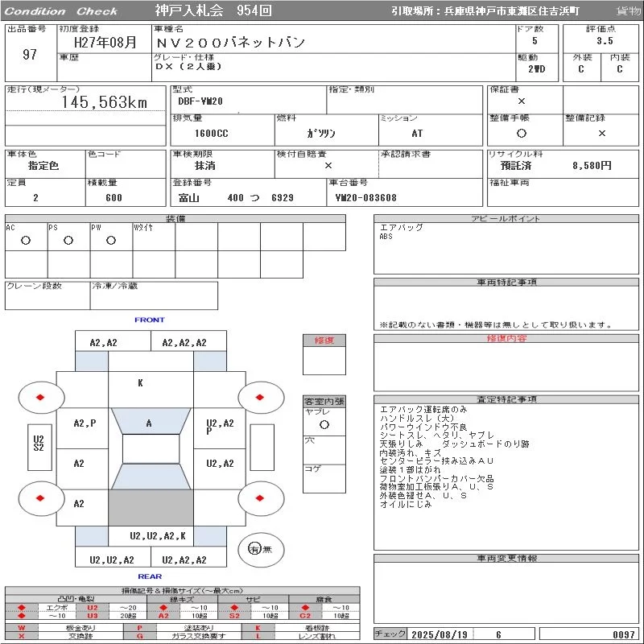This screenshot has width=644, height=644.
Task: Click the number 0097 at the bottom
Action: [623, 634]
